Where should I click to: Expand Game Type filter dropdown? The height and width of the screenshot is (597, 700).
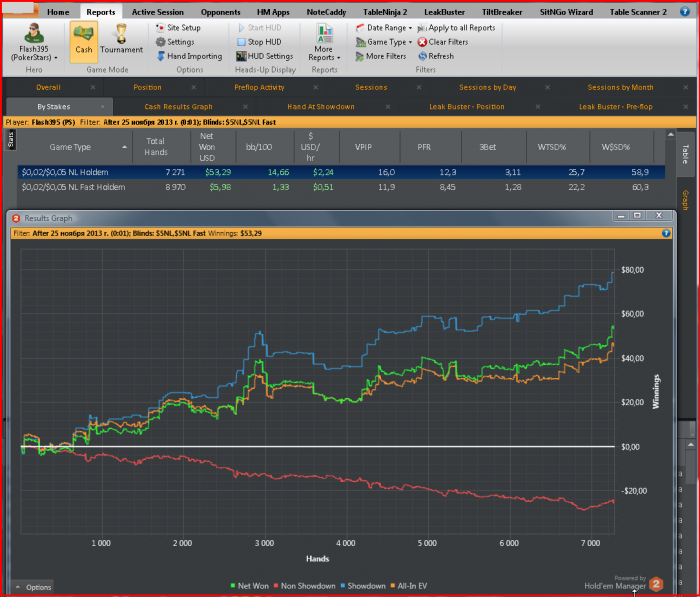pyautogui.click(x=384, y=42)
